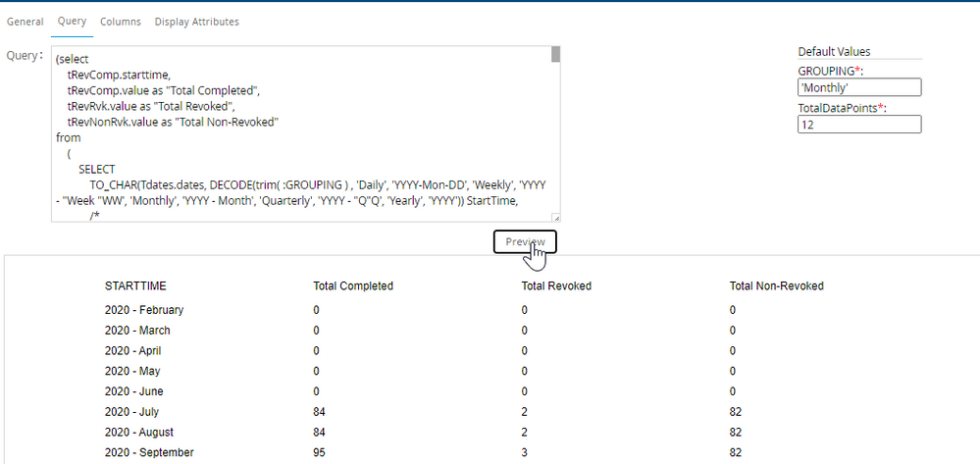Viewport: 980px width, 464px height.
Task: Click the STARTTIME column header
Action: [x=135, y=286]
